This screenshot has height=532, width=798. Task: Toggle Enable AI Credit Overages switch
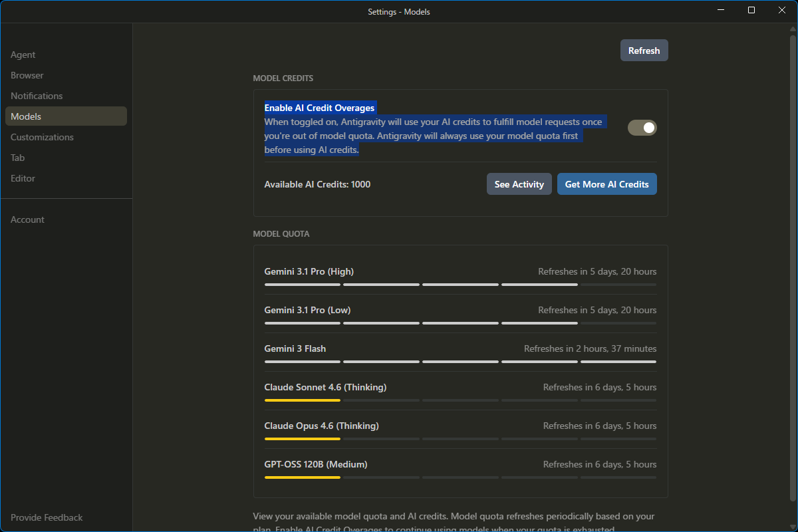coord(642,127)
